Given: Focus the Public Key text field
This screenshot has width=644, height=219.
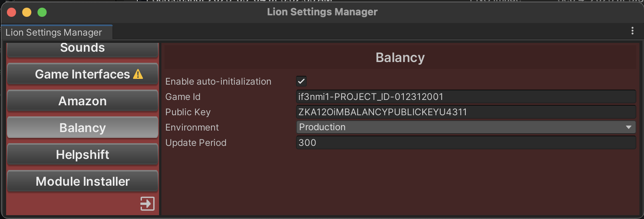Looking at the screenshot, I should pyautogui.click(x=466, y=112).
